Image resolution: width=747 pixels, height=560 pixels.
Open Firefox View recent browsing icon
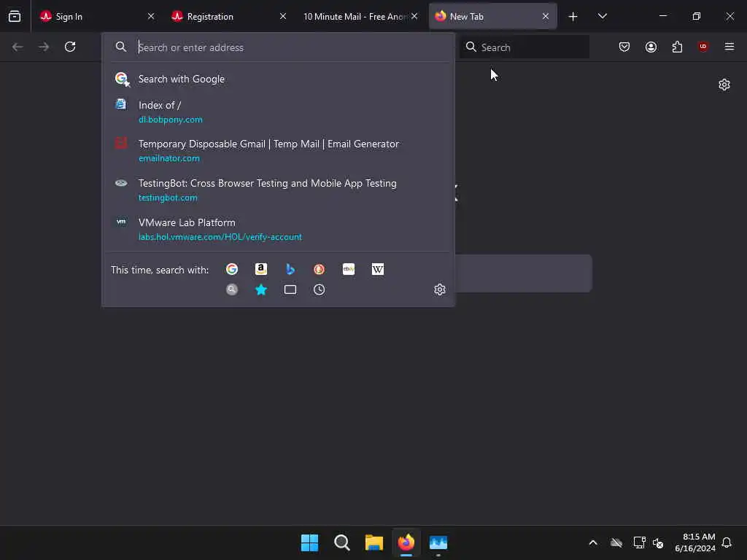15,16
